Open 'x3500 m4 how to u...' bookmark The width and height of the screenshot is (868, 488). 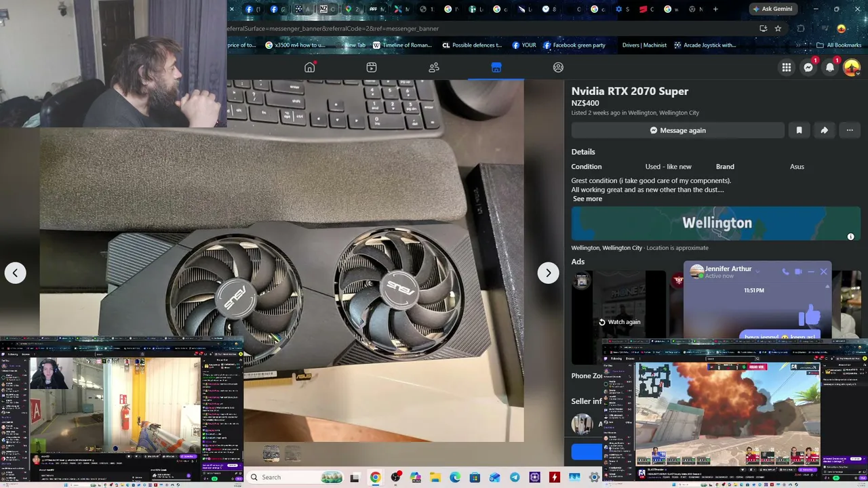click(295, 45)
